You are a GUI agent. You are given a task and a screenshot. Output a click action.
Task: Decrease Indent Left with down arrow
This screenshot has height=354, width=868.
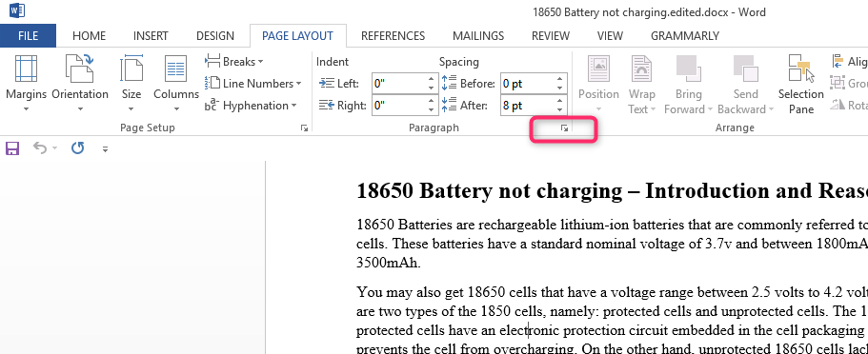click(432, 88)
